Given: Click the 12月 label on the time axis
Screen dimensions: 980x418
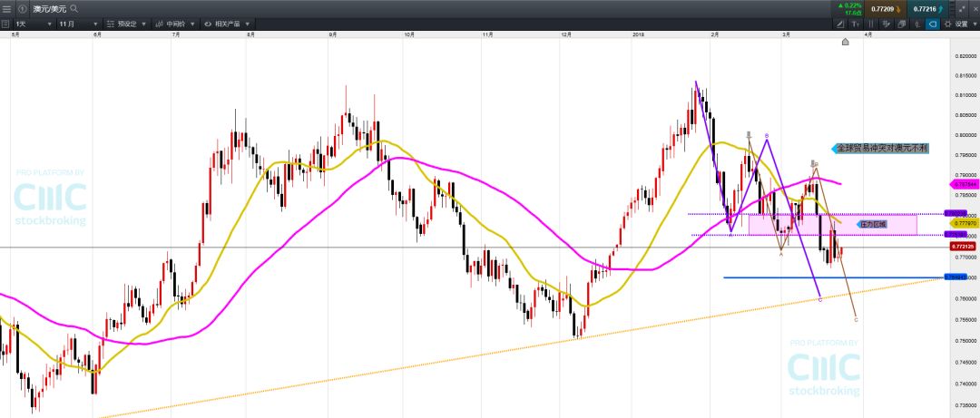Looking at the screenshot, I should pos(567,35).
